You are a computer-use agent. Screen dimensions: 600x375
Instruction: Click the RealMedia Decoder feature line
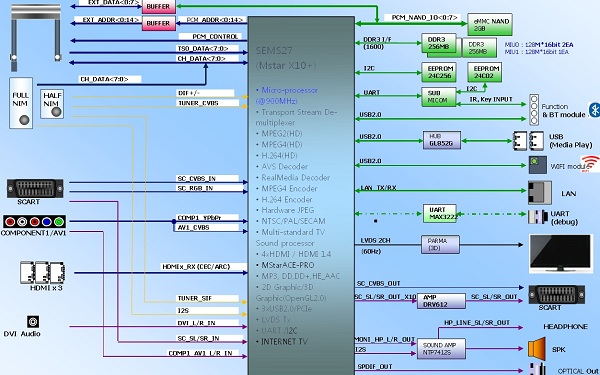(293, 178)
